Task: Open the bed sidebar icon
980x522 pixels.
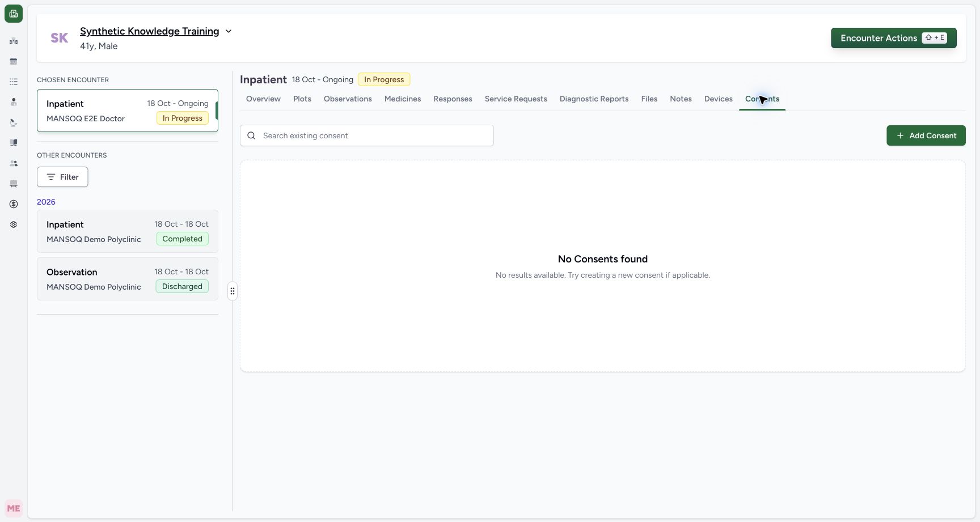Action: coord(14,184)
